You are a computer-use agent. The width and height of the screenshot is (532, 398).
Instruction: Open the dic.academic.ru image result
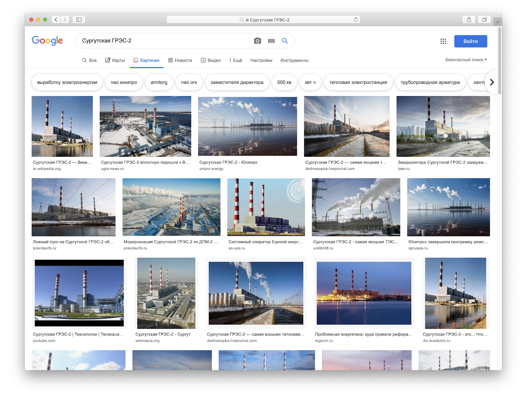pyautogui.click(x=456, y=293)
